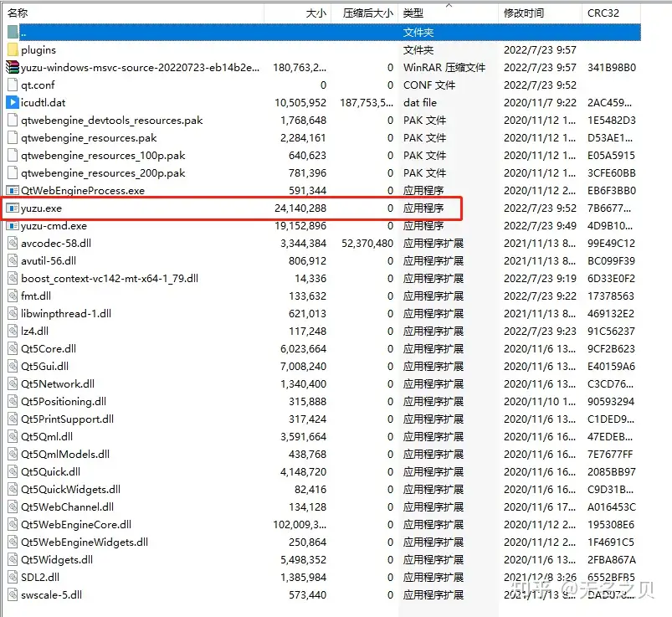Viewport: 672px width, 617px height.
Task: Click the qtwebengine_resources.pak file icon
Action: click(13, 137)
